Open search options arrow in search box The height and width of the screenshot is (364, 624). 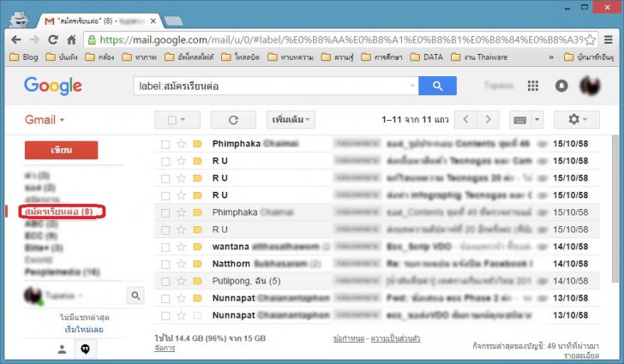412,86
